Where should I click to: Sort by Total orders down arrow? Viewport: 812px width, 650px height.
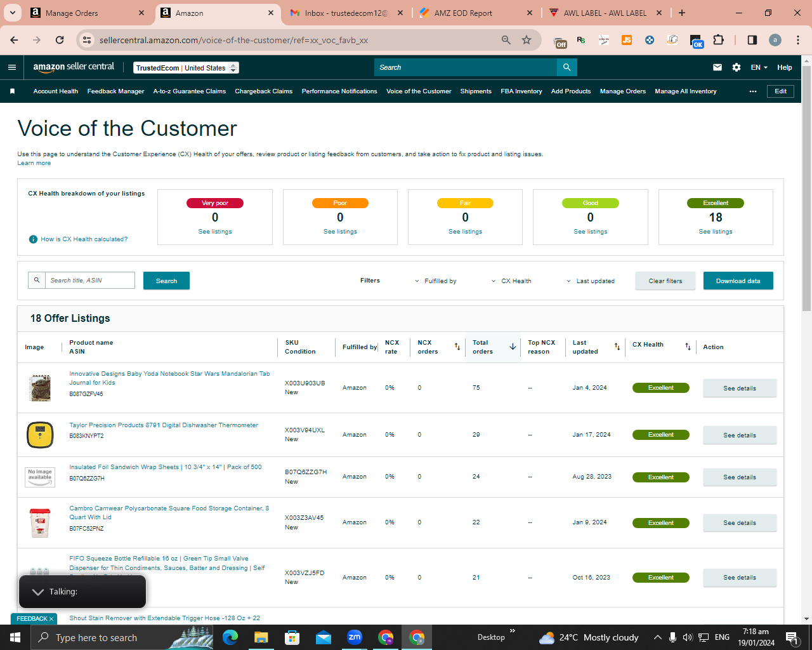(513, 347)
